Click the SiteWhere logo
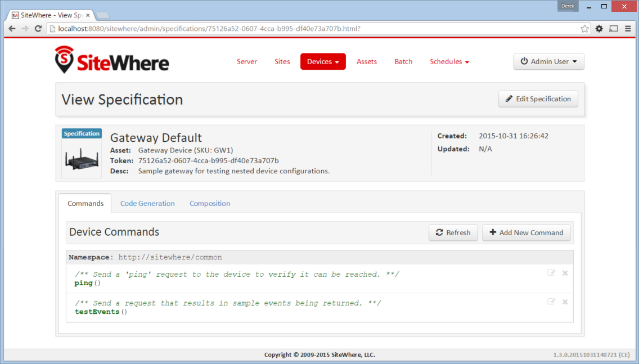The height and width of the screenshot is (364, 639). click(x=112, y=60)
